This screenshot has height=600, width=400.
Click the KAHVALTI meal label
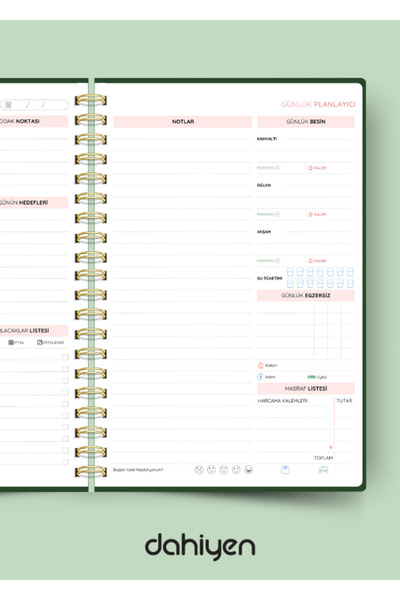point(267,139)
